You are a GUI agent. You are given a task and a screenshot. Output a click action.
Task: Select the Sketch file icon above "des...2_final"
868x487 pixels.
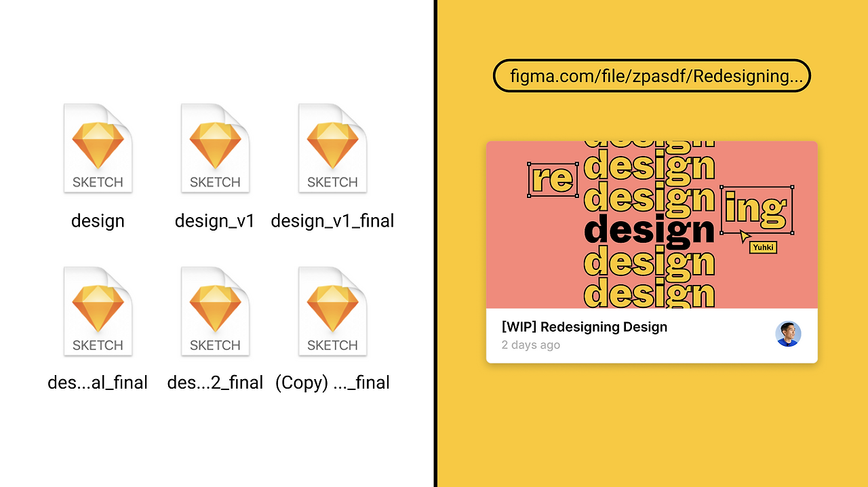[x=215, y=311]
